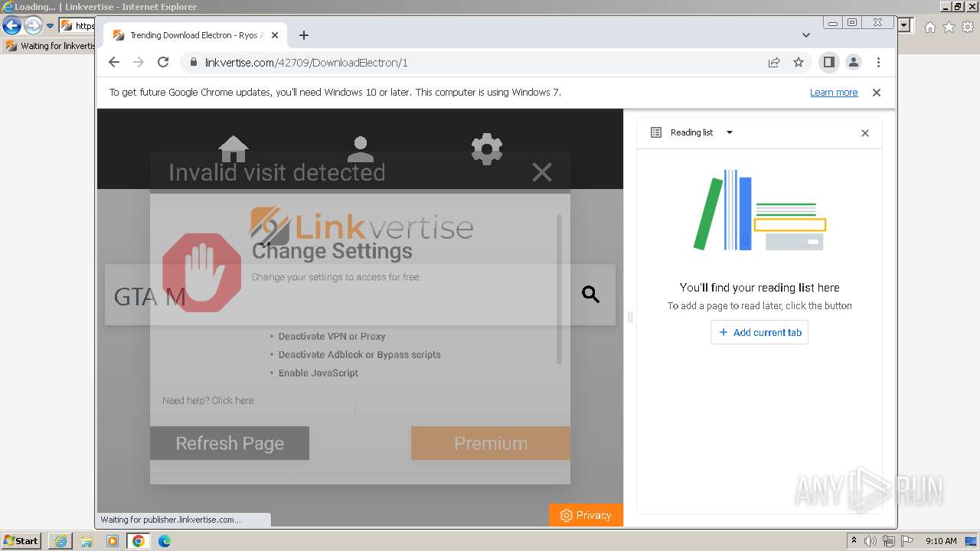Viewport: 980px width, 551px height.
Task: Click the side panel divider handle
Action: pyautogui.click(x=630, y=317)
